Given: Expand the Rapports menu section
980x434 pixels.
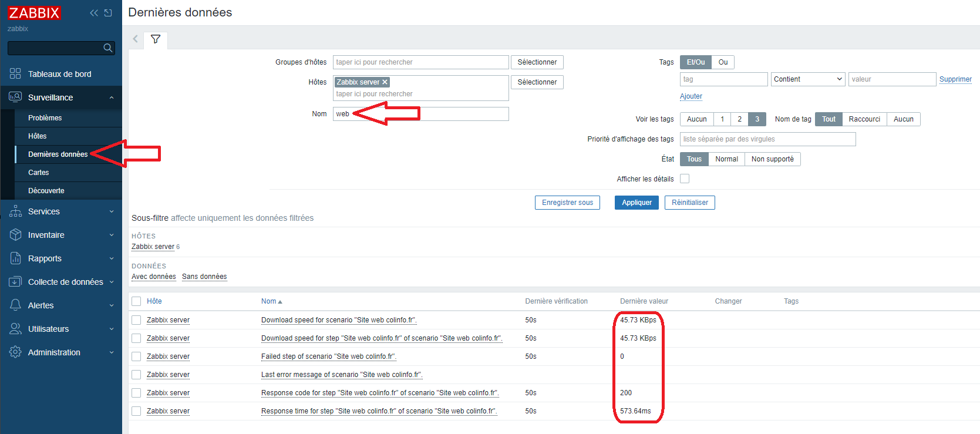Looking at the screenshot, I should coord(112,258).
